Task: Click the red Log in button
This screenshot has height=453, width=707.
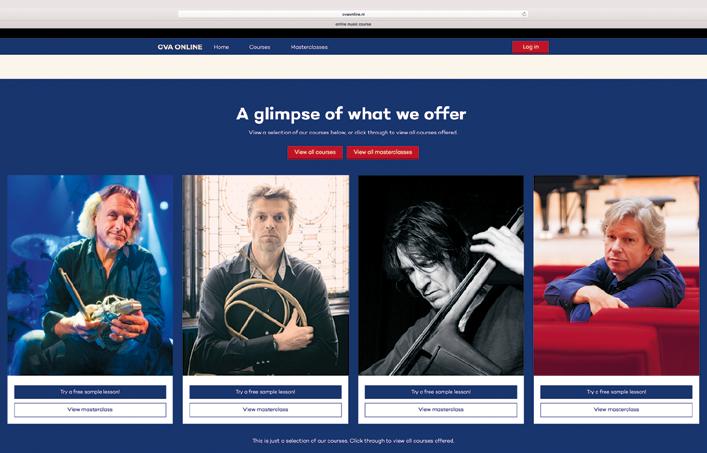Action: click(x=530, y=47)
